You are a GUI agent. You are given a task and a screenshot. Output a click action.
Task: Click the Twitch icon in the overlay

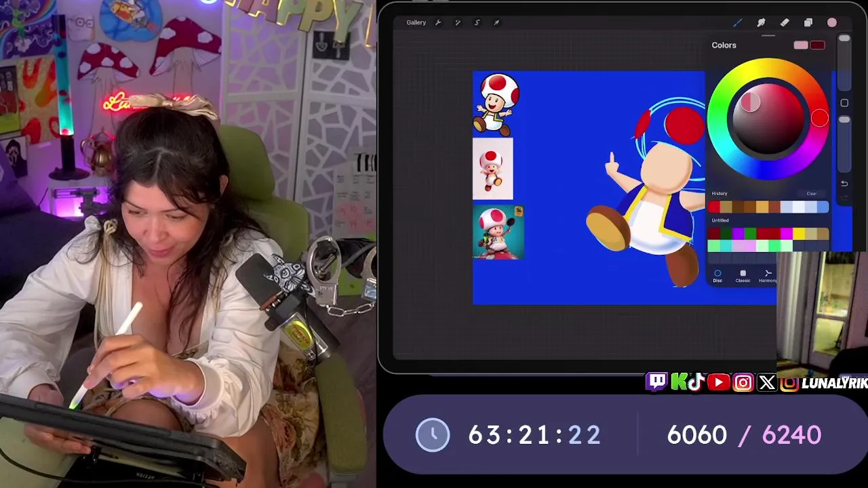tap(656, 382)
